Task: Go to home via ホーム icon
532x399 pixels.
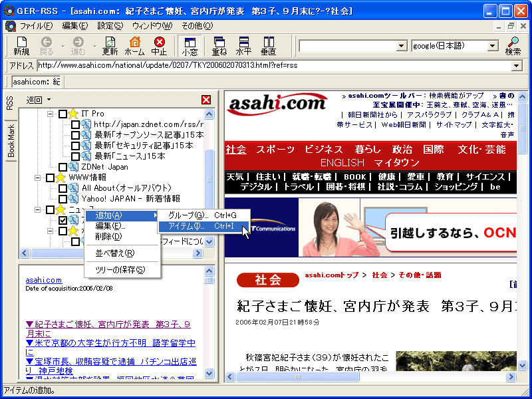Action: (135, 46)
